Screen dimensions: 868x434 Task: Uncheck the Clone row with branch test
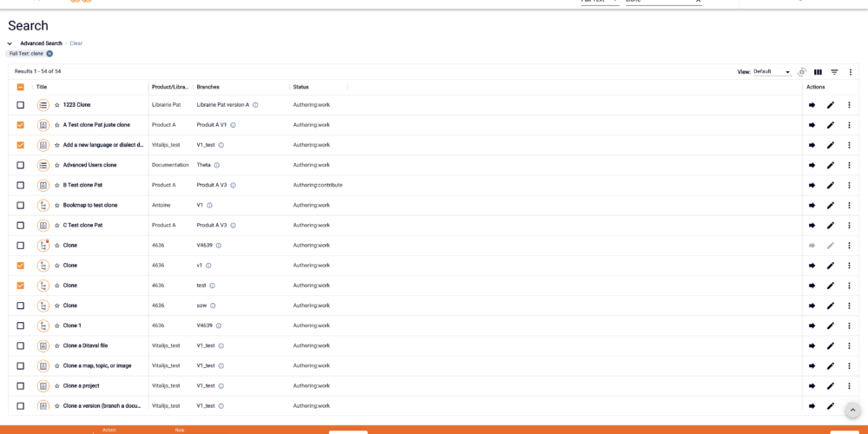[x=21, y=286]
